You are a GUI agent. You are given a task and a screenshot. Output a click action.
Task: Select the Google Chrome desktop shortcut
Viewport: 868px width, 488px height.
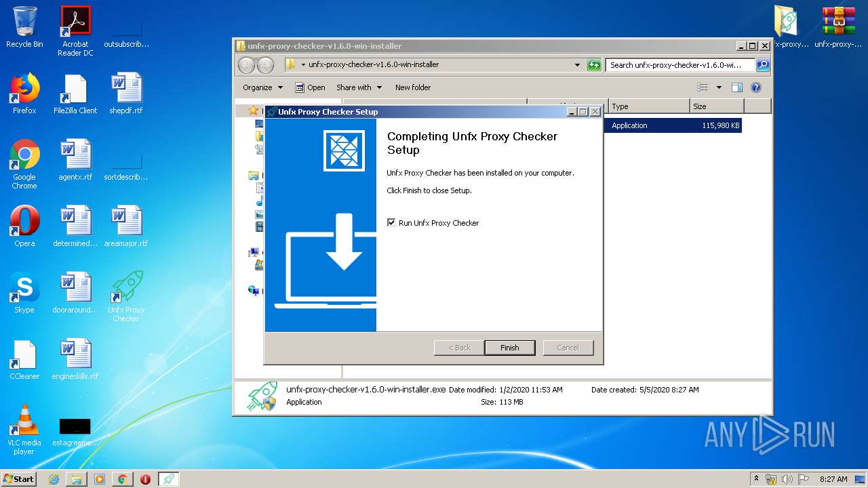[24, 164]
